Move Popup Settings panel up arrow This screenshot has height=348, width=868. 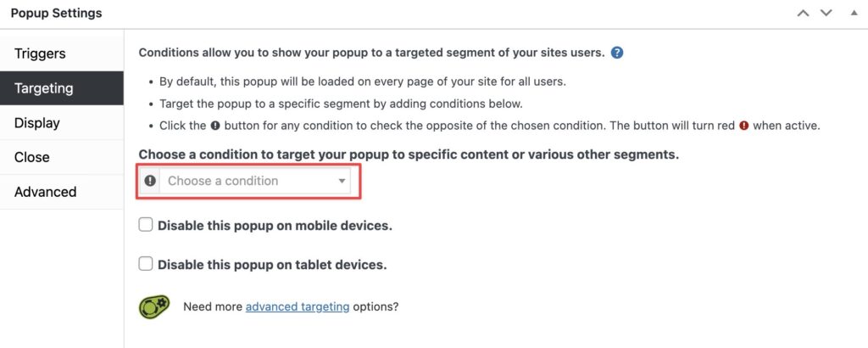pos(803,14)
